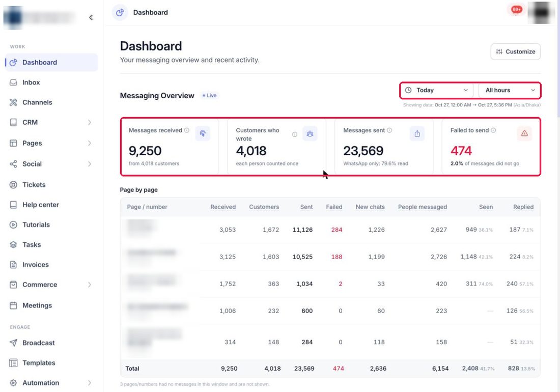The image size is (560, 392).
Task: Click the New chats column header
Action: pyautogui.click(x=370, y=207)
